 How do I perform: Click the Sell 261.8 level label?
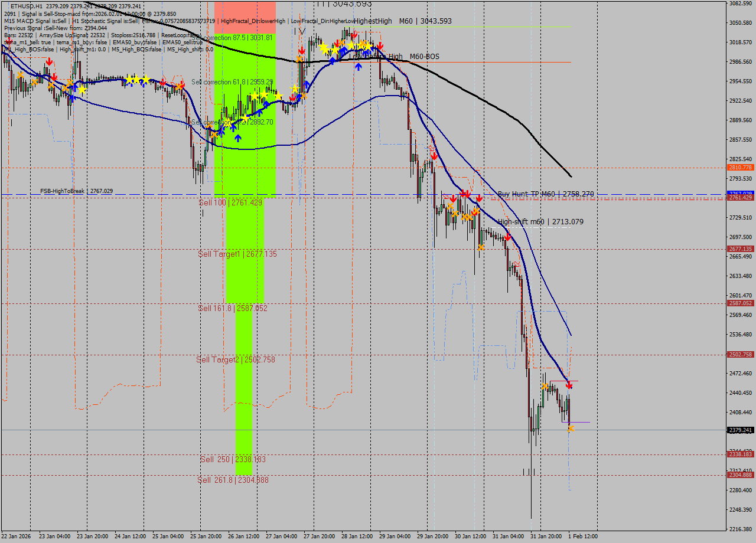(233, 480)
